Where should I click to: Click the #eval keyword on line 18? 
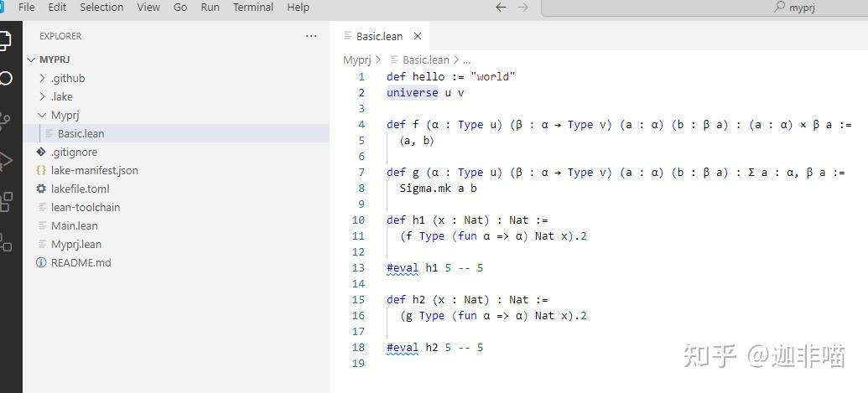403,348
